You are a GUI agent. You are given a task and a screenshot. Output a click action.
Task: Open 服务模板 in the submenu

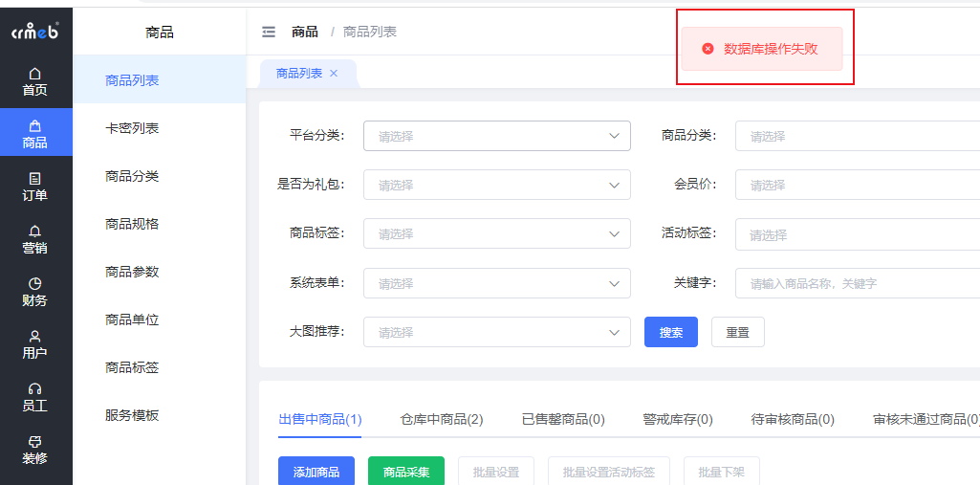pos(160,415)
